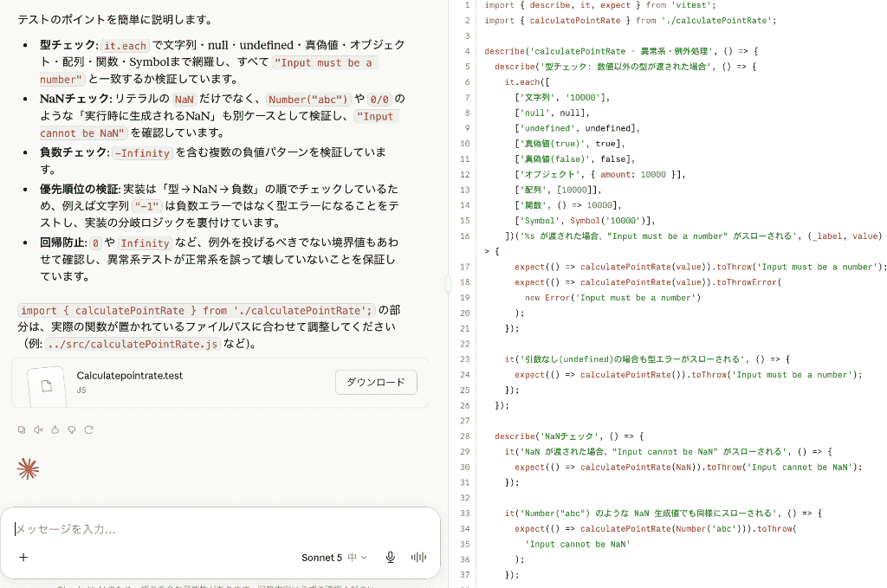The image size is (887, 588).
Task: Click the intro line テストのポイントを簡単に説明します
Action: 115,19
